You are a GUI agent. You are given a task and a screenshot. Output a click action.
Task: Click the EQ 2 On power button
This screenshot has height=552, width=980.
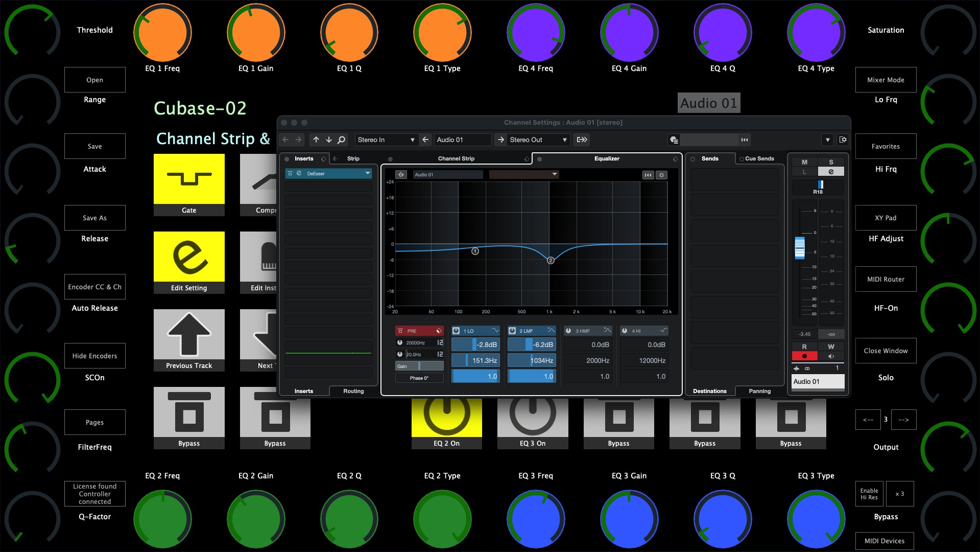pos(447,423)
